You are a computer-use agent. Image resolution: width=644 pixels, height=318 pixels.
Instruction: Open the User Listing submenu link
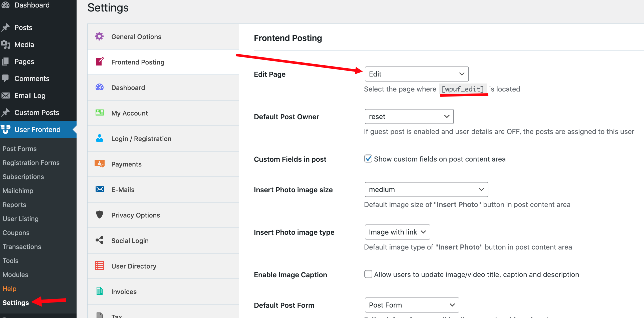coord(21,219)
